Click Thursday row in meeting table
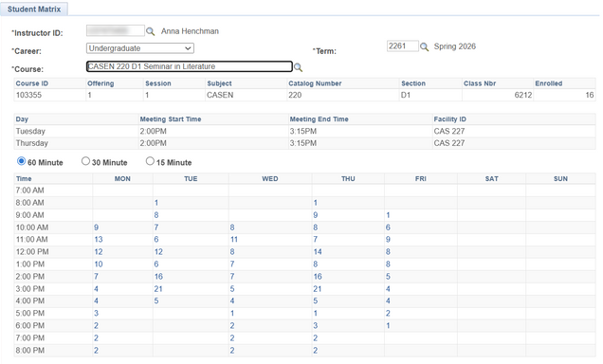The image size is (603, 364). [x=304, y=143]
